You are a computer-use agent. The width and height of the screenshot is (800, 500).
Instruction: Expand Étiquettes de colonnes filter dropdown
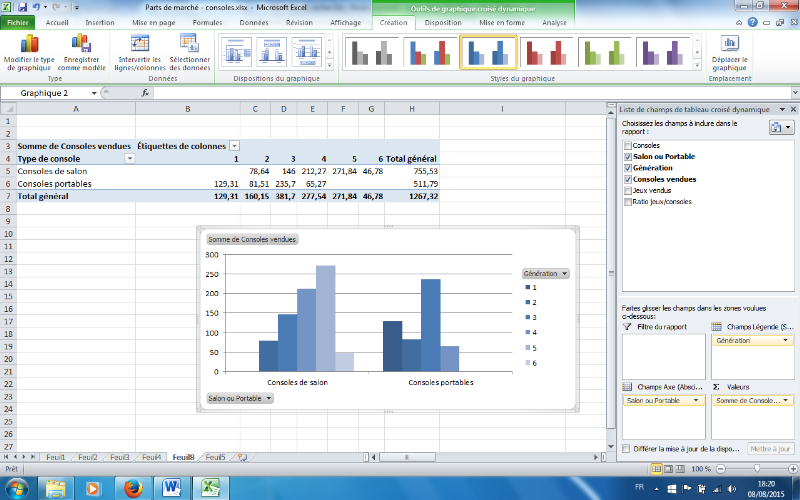point(234,146)
